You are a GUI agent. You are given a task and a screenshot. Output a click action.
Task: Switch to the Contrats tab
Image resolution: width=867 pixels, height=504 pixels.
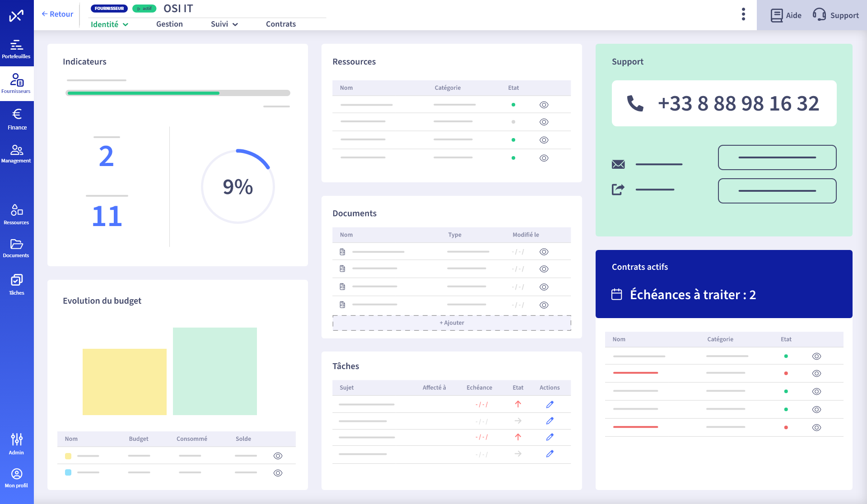point(281,24)
